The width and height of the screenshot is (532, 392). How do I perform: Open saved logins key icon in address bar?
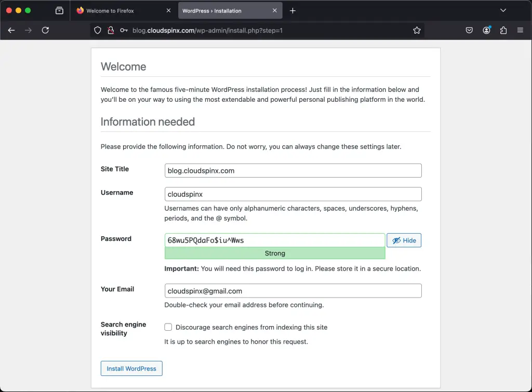tap(123, 30)
